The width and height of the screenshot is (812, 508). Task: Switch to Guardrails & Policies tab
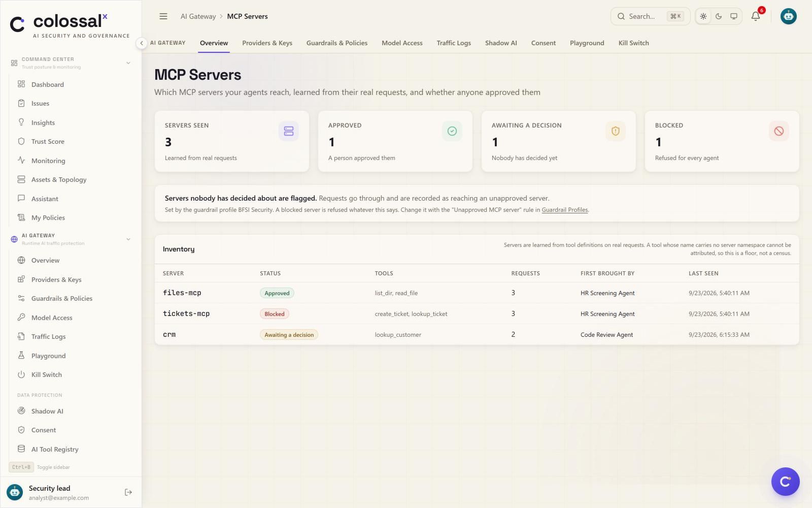pyautogui.click(x=337, y=43)
